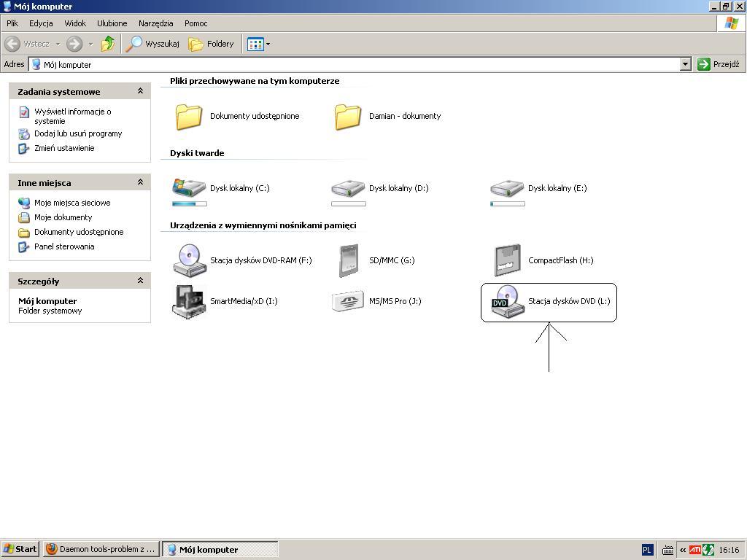Click Zmień ustawienie link
Viewport: 747px width, 560px height.
point(64,148)
